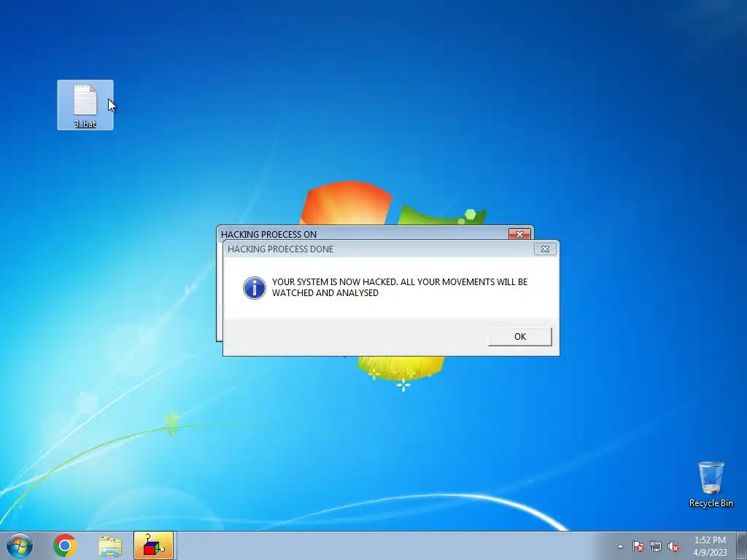Launch Google Chrome from taskbar
Screen dimensions: 747x560
coord(65,545)
